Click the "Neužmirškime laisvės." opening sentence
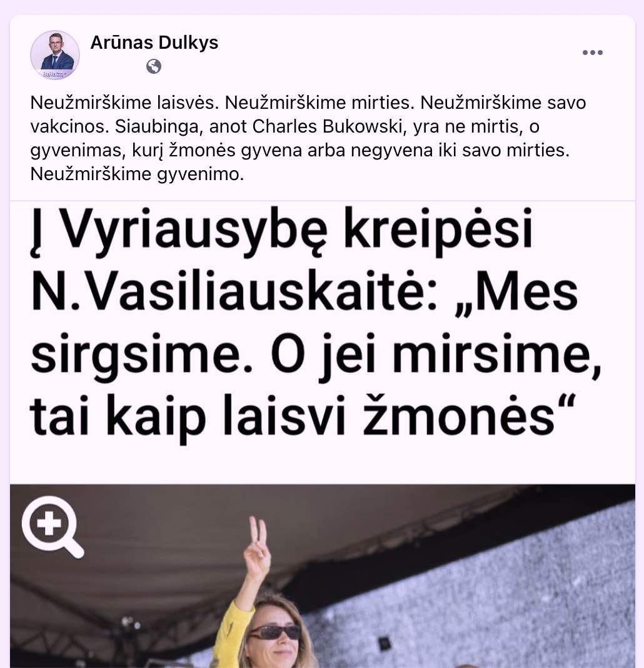Viewport: 644px width, 668px height. pyautogui.click(x=125, y=103)
